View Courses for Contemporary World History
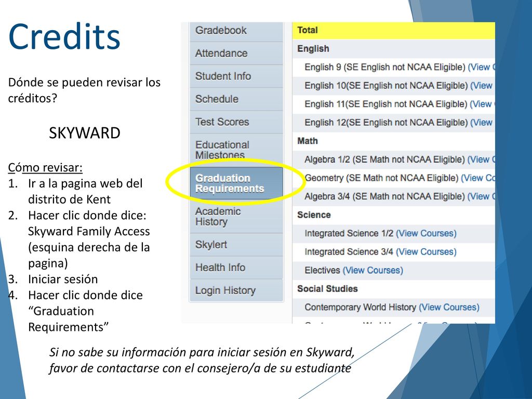 tap(449, 308)
